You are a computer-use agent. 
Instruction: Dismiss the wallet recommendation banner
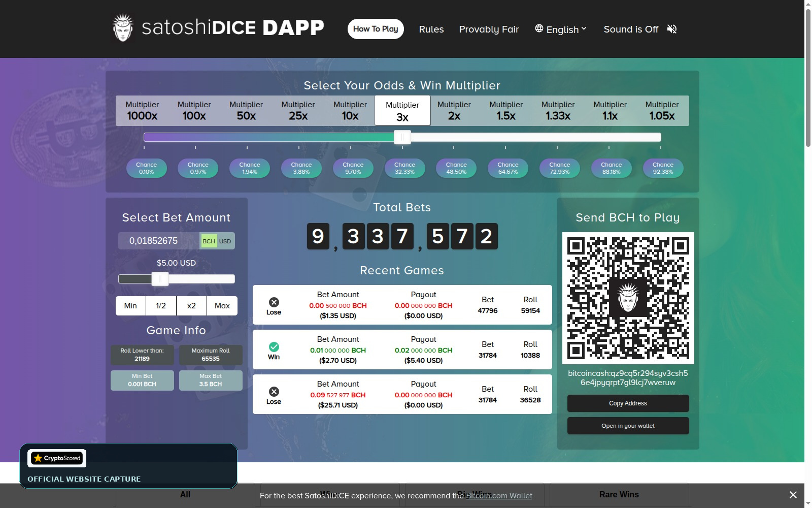[x=793, y=495]
